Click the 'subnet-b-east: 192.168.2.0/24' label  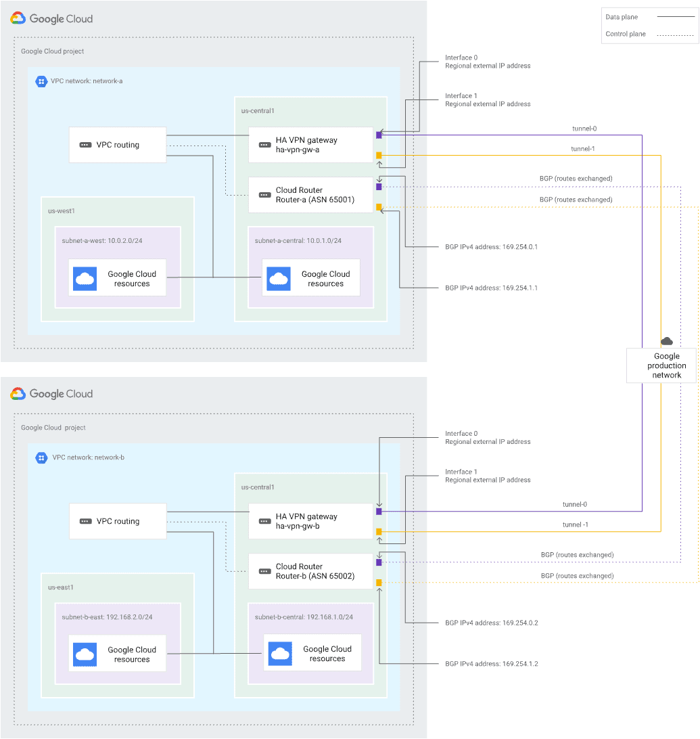(x=107, y=617)
